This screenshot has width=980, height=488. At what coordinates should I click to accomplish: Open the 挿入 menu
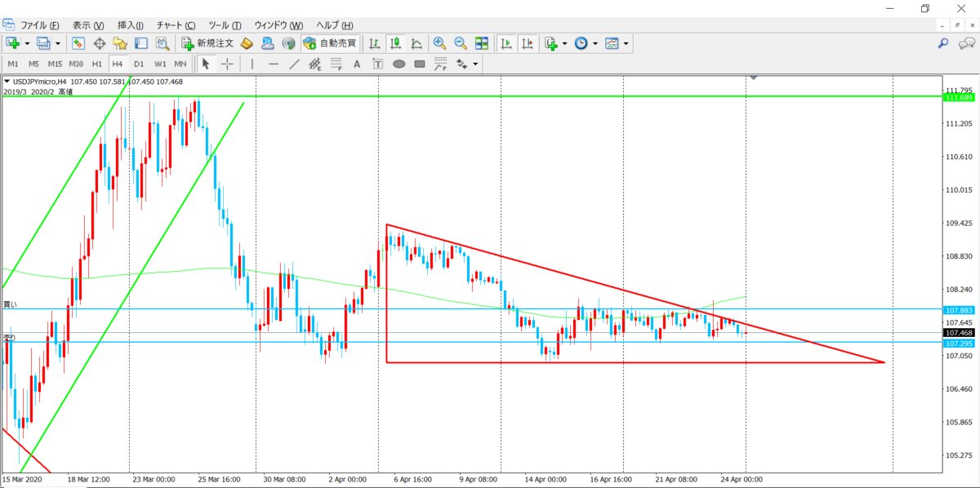(131, 25)
